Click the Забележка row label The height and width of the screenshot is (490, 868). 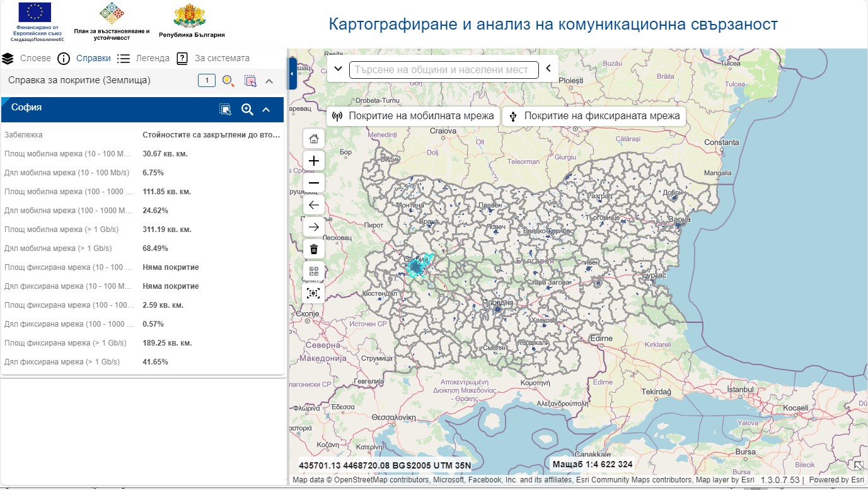23,135
